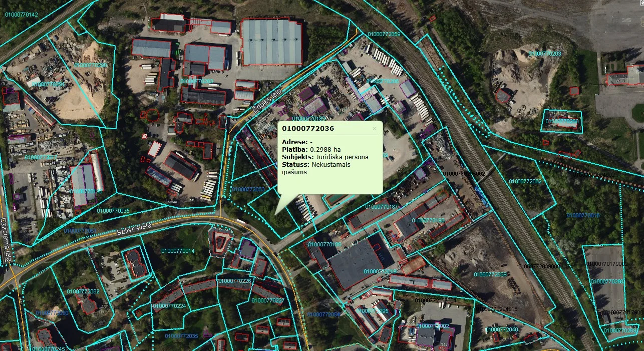Click parcel label 01000770193
The height and width of the screenshot is (351, 644).
pyautogui.click(x=428, y=220)
